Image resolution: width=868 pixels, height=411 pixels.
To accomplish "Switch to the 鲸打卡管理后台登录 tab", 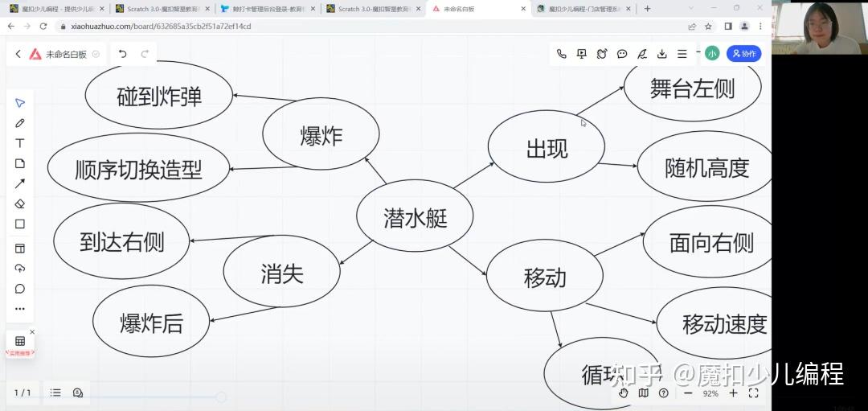I will pos(268,8).
